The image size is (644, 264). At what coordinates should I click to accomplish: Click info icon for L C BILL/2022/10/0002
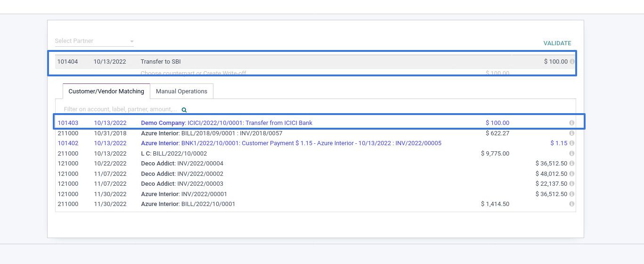click(x=571, y=154)
